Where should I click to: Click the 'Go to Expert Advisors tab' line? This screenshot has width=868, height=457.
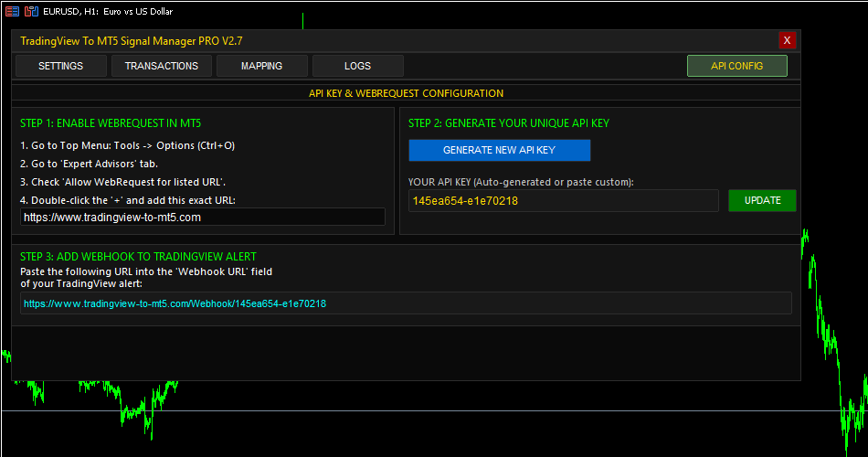click(x=90, y=164)
